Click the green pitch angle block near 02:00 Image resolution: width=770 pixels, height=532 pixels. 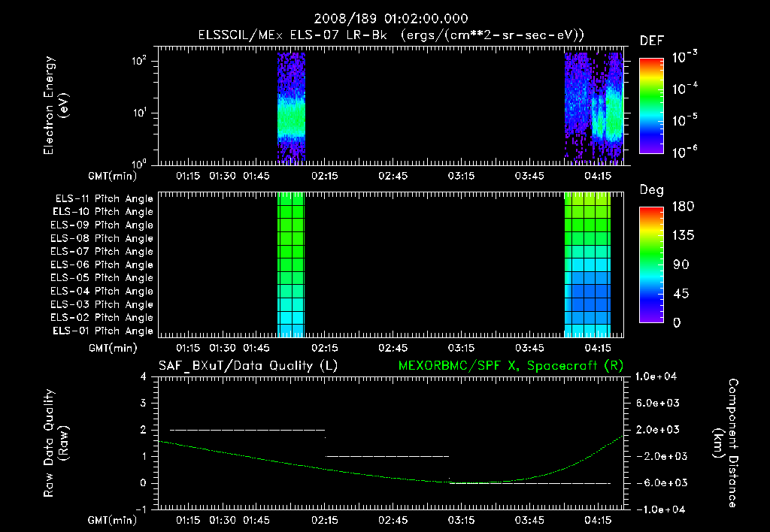(291, 264)
